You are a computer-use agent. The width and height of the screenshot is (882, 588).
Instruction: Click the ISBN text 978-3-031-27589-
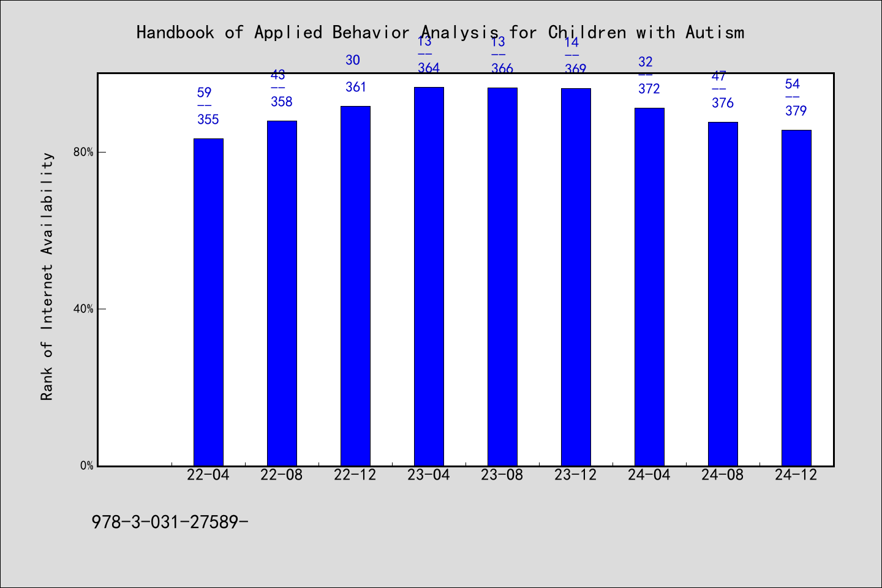[170, 522]
